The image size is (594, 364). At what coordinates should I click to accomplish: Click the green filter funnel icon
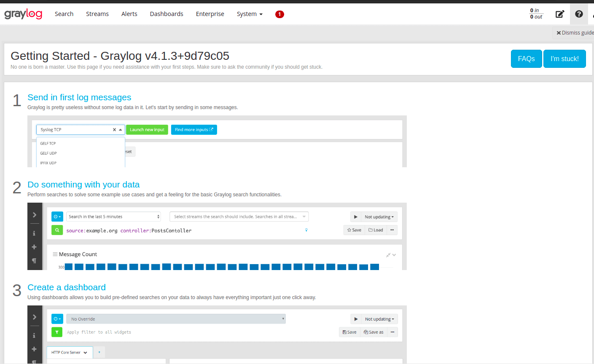pyautogui.click(x=57, y=332)
